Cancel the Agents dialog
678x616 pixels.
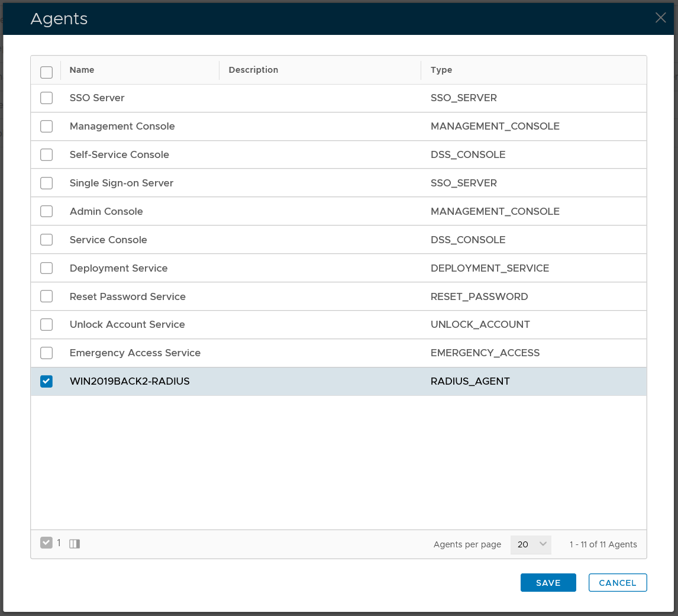tap(617, 583)
